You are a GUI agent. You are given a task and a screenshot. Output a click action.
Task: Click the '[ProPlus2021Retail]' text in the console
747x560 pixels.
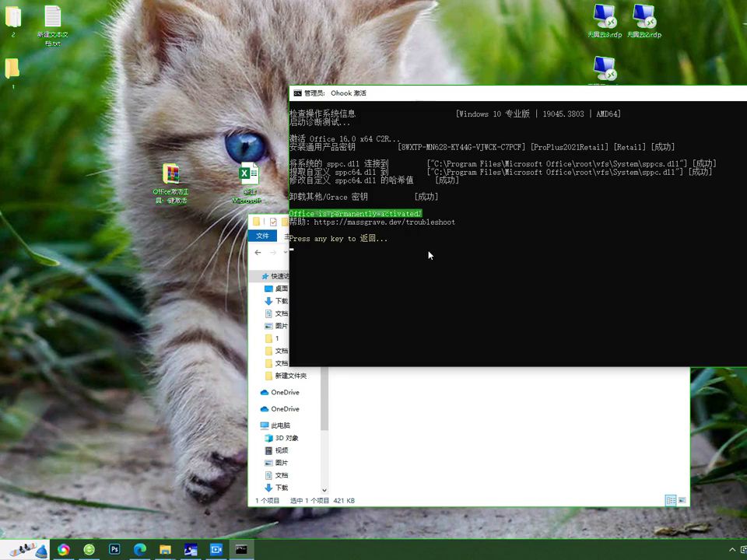click(570, 147)
